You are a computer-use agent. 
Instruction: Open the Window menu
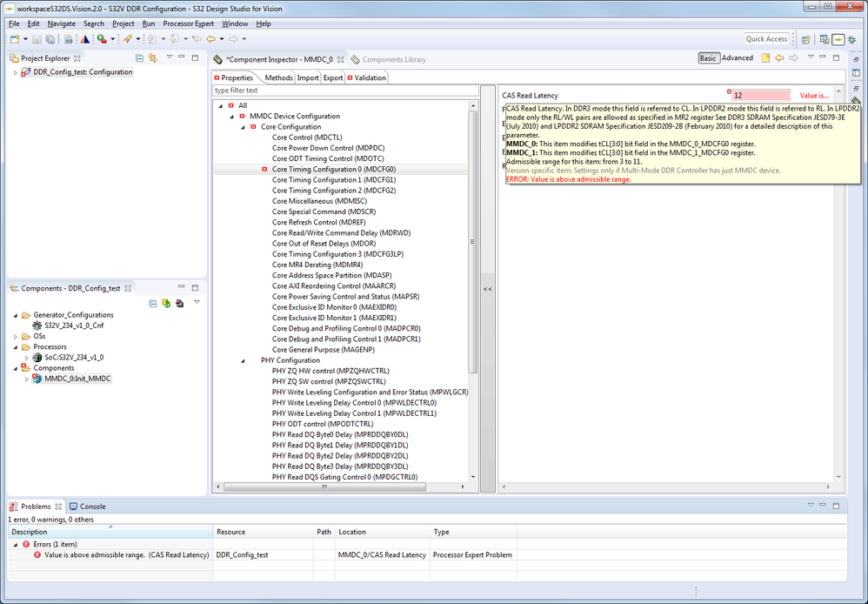pos(235,23)
